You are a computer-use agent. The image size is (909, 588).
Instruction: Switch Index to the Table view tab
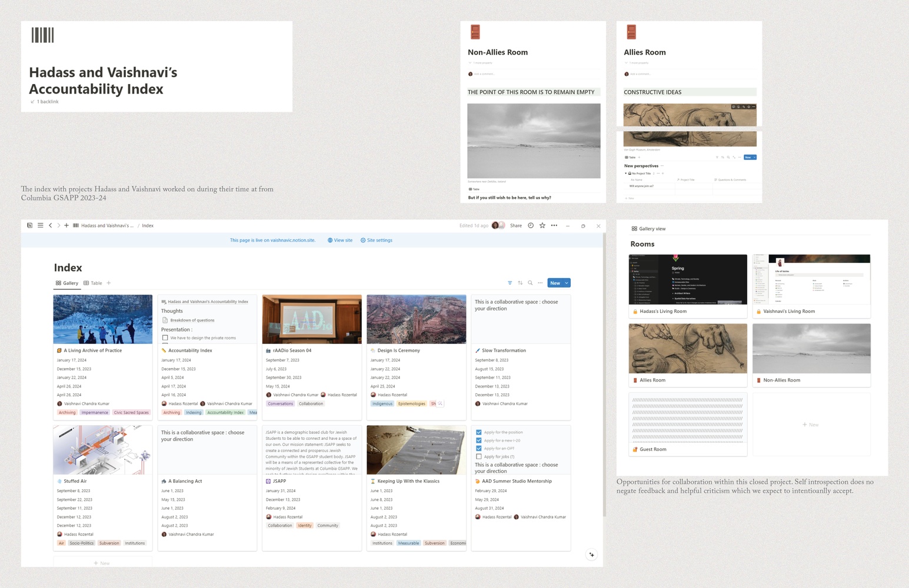pos(93,283)
